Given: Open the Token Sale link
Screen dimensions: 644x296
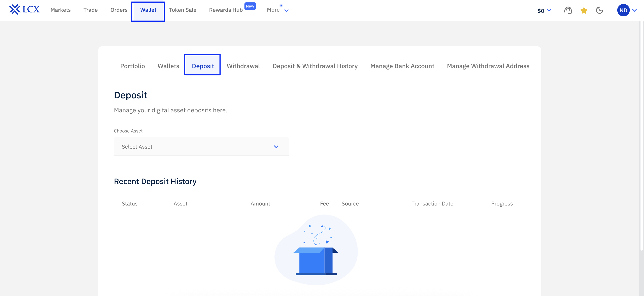Looking at the screenshot, I should pos(182,10).
